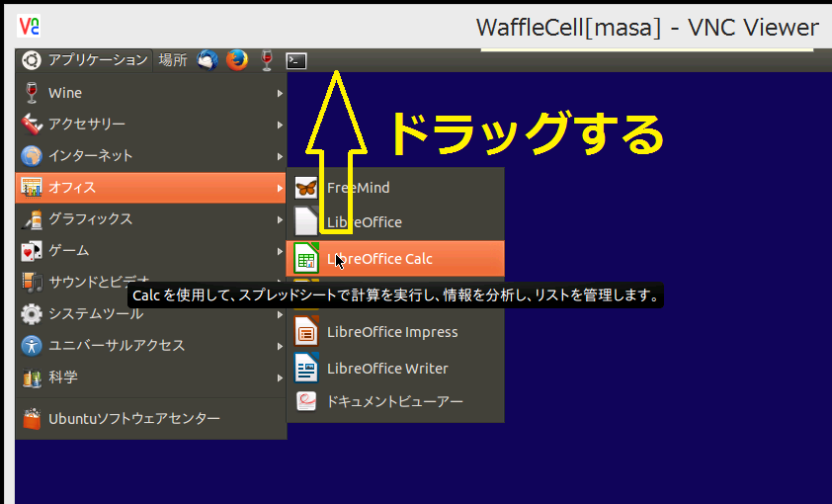
Task: Click the ユニバーサルアクセス accessibility icon
Action: point(32,345)
